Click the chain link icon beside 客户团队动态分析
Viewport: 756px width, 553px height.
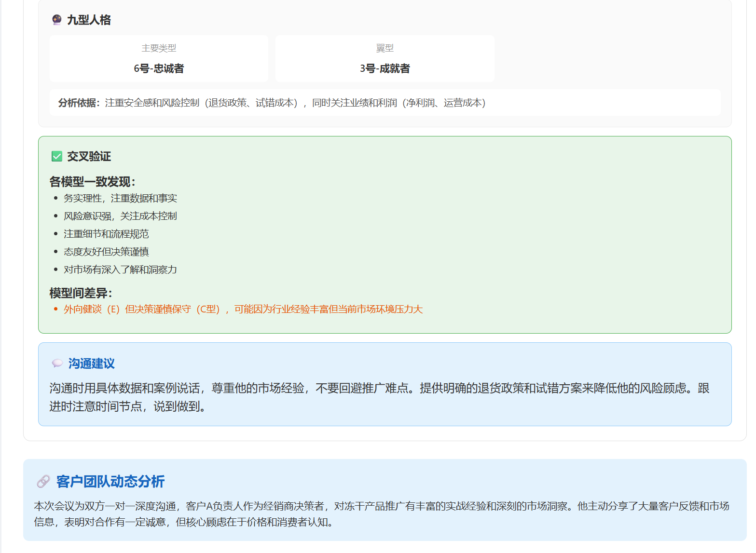[43, 481]
